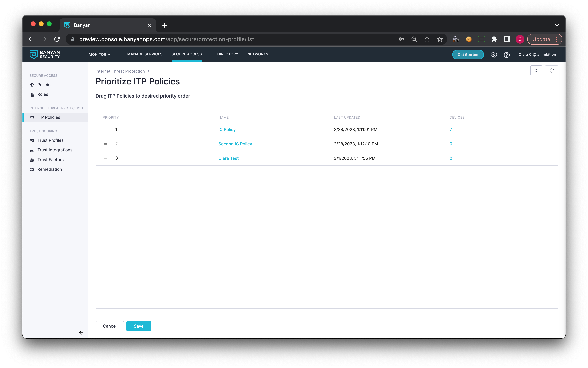Click the '3/1/2023, 5:11:55 PM' timestamp
The height and width of the screenshot is (368, 588).
tap(354, 158)
